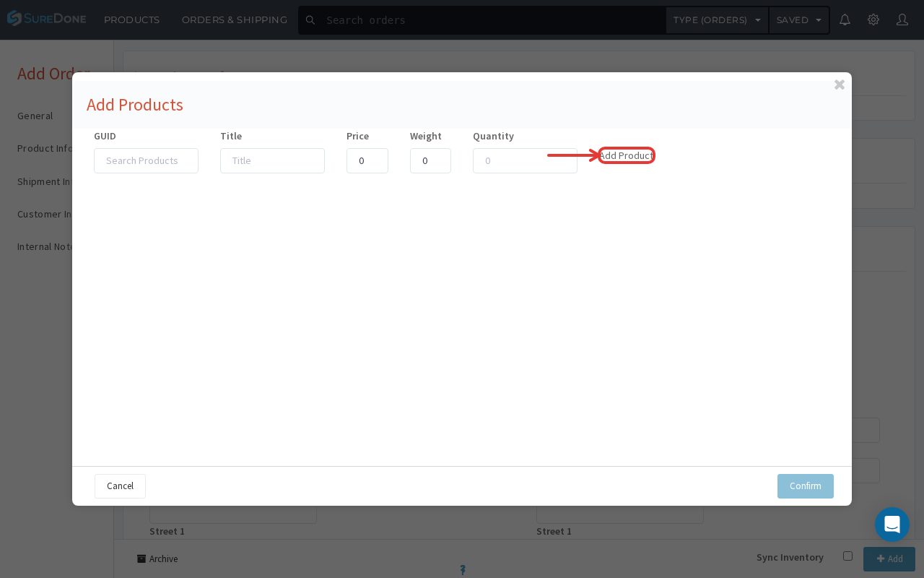Focus the Quantity input field
This screenshot has height=578, width=924.
click(x=525, y=160)
